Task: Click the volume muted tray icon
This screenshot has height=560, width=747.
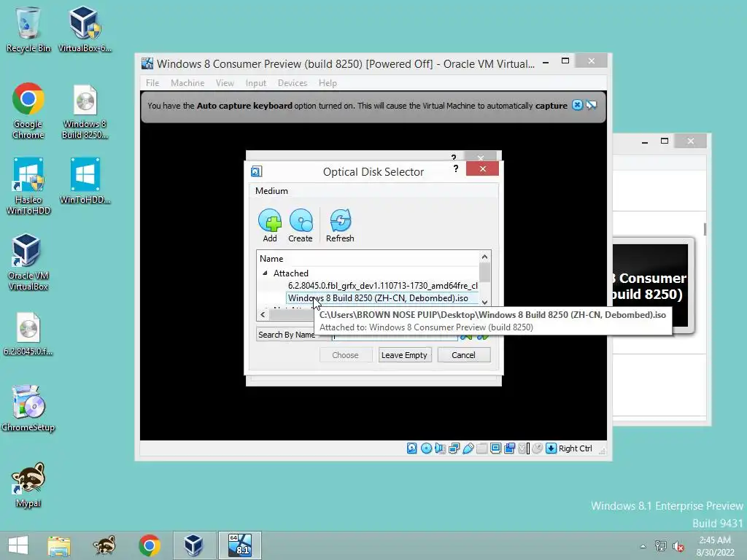Action: [678, 546]
